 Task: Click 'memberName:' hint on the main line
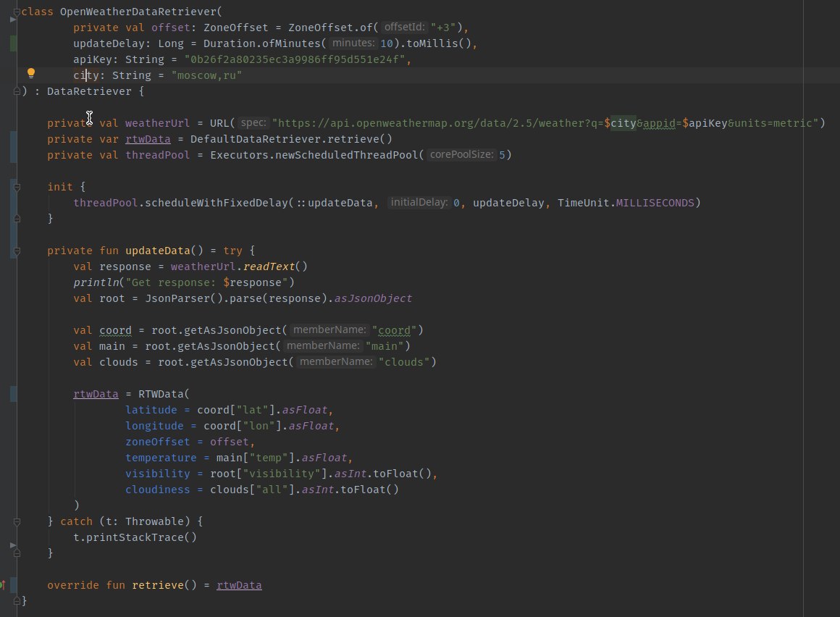[x=323, y=345]
